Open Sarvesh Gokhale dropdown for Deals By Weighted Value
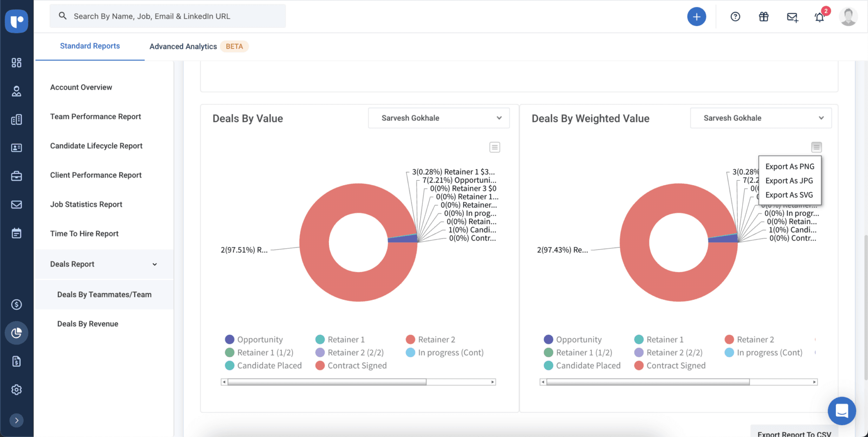The image size is (868, 437). tap(761, 118)
